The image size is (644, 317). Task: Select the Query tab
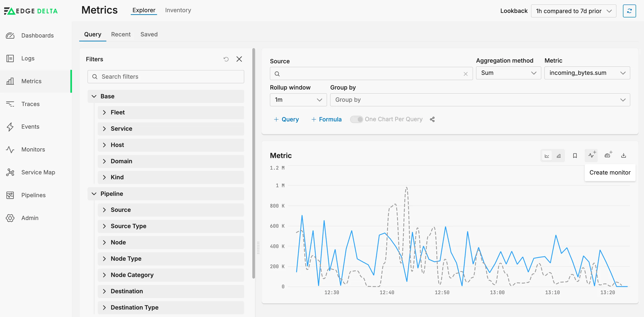(93, 34)
